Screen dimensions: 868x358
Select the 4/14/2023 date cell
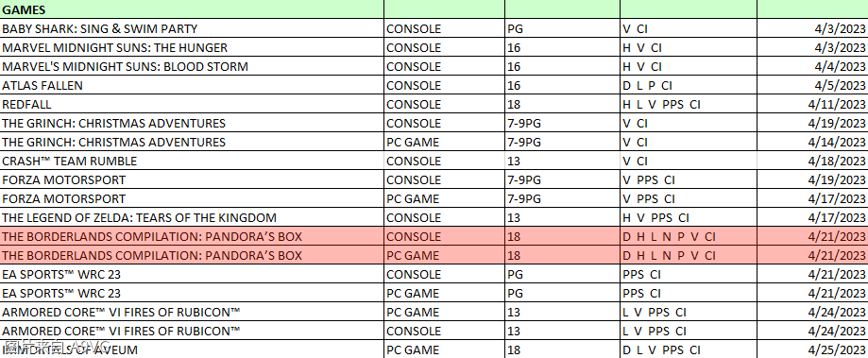click(x=812, y=142)
